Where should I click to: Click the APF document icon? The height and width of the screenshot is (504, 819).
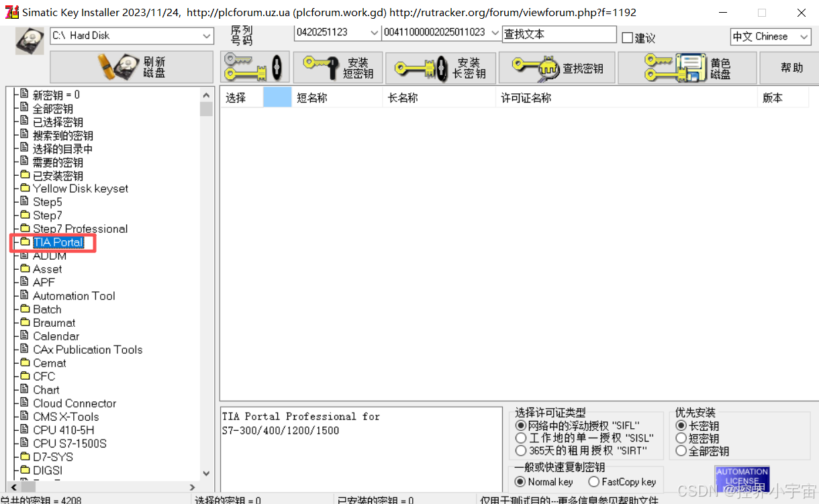click(25, 282)
